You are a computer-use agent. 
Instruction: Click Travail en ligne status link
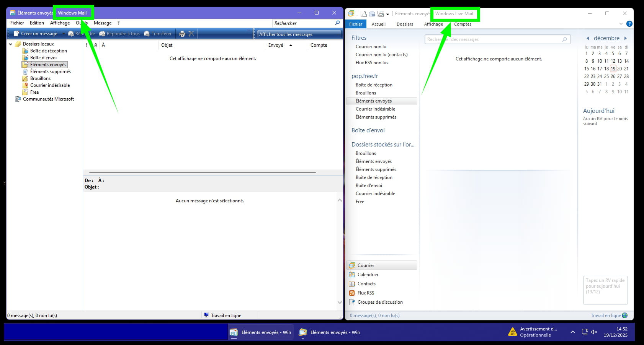click(x=605, y=316)
